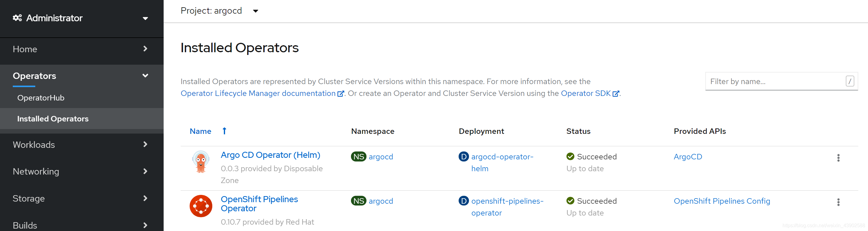Click external link icon after Operator SDK
Screen dimensions: 868x231
616,94
